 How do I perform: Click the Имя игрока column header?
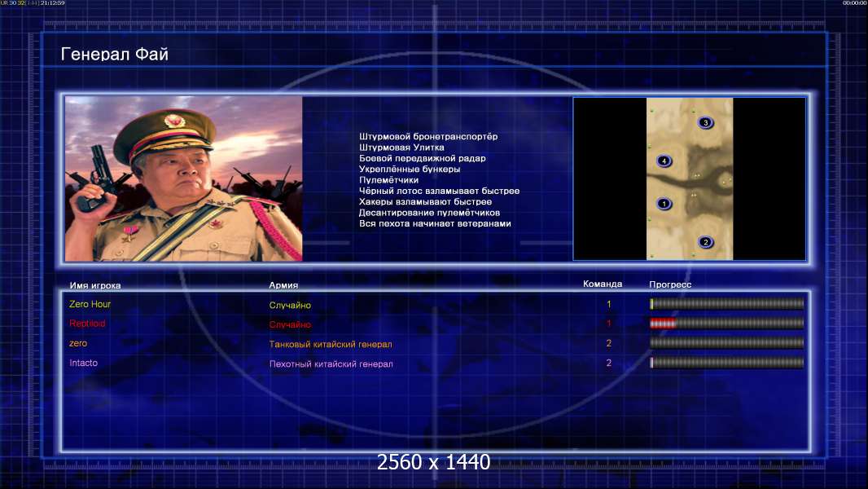point(95,286)
